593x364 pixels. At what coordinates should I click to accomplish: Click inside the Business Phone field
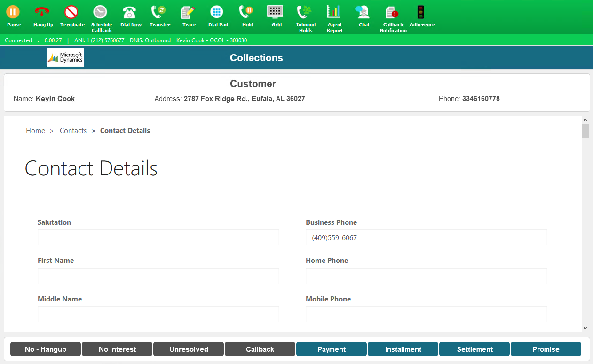[x=426, y=237]
